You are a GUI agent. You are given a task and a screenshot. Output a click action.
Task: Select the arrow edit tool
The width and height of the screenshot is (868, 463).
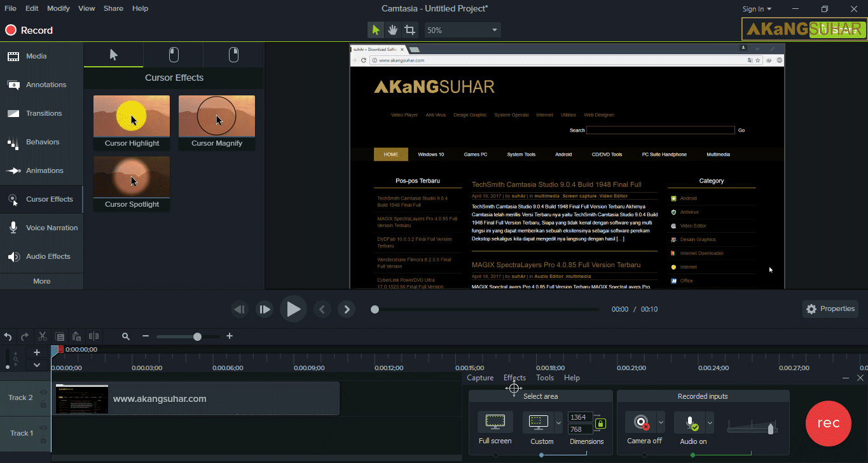click(x=376, y=30)
